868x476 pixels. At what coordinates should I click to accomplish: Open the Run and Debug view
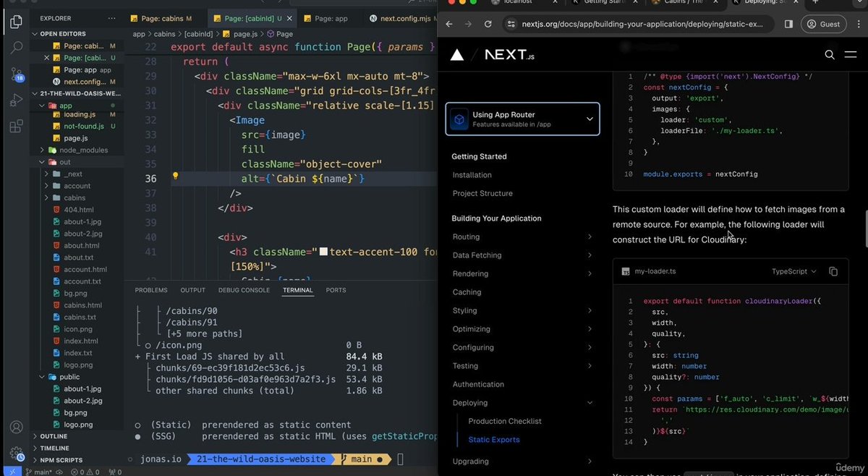click(16, 101)
